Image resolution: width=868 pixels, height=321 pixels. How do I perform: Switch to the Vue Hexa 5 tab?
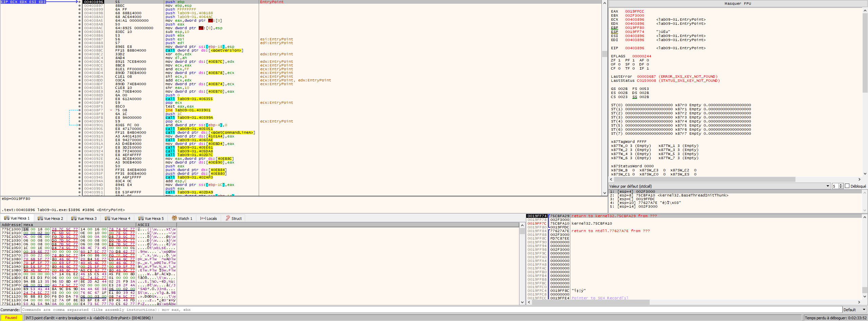point(151,218)
